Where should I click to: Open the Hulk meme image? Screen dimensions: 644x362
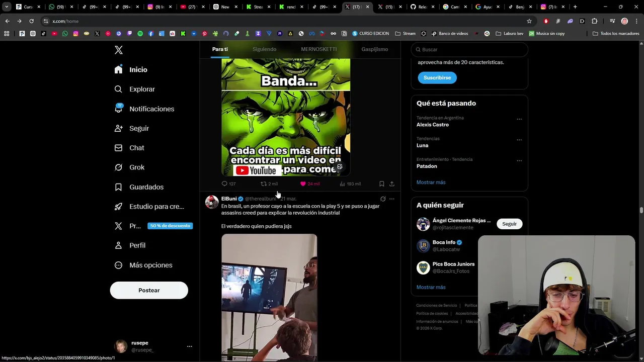[x=286, y=117]
